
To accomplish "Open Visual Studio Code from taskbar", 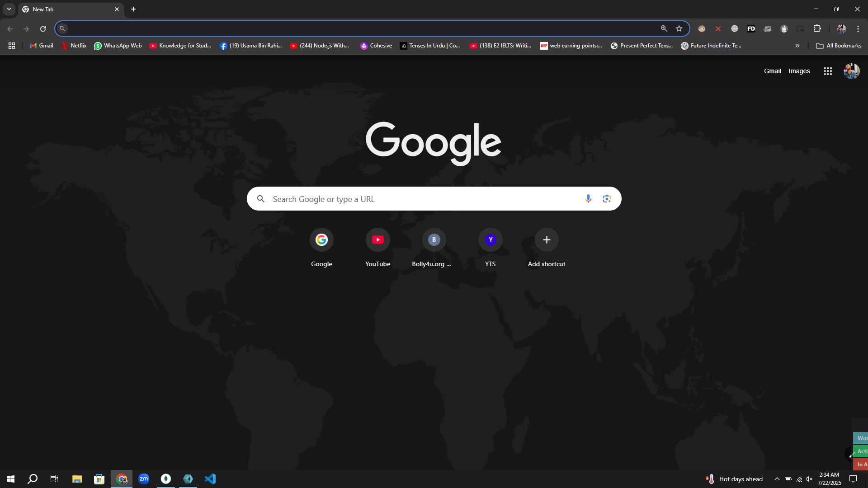I will [210, 479].
